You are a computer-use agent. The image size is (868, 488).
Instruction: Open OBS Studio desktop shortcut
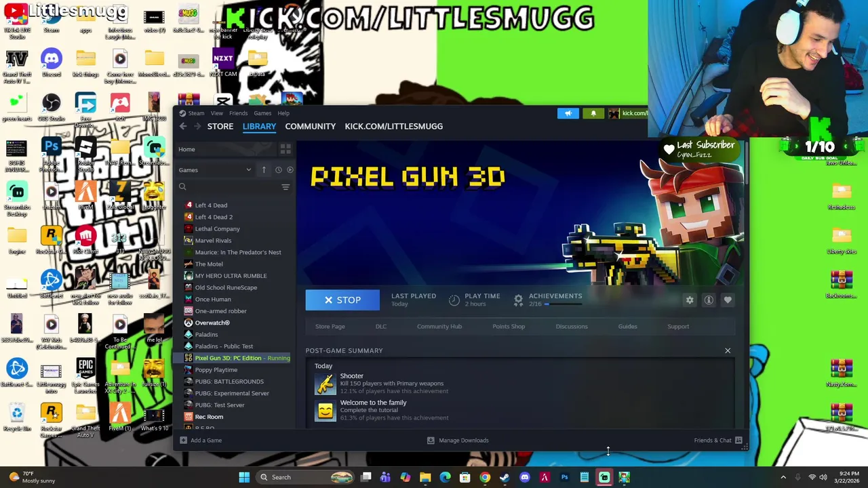(x=52, y=106)
